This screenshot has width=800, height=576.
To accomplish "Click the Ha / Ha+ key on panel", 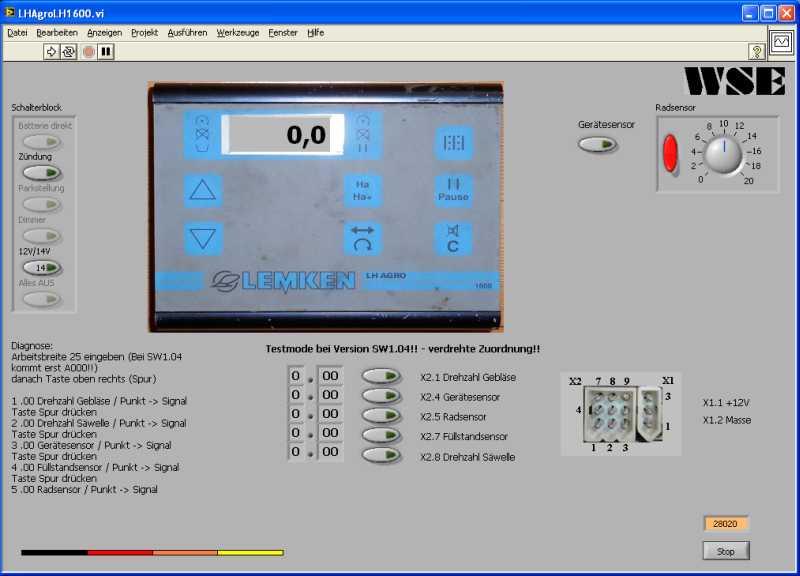I will 362,190.
